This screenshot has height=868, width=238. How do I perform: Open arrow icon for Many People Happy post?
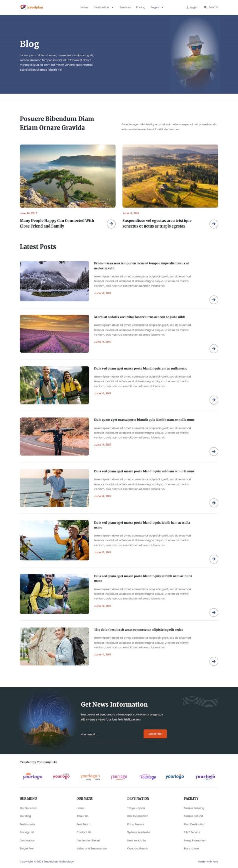(111, 224)
